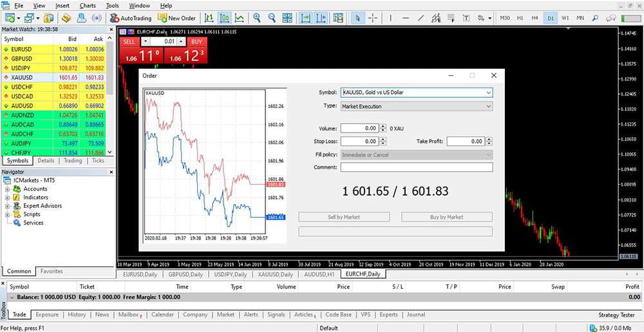Switch to the Ticks tab in Market Watch
Viewport: 644px width, 332px height.
(x=98, y=160)
